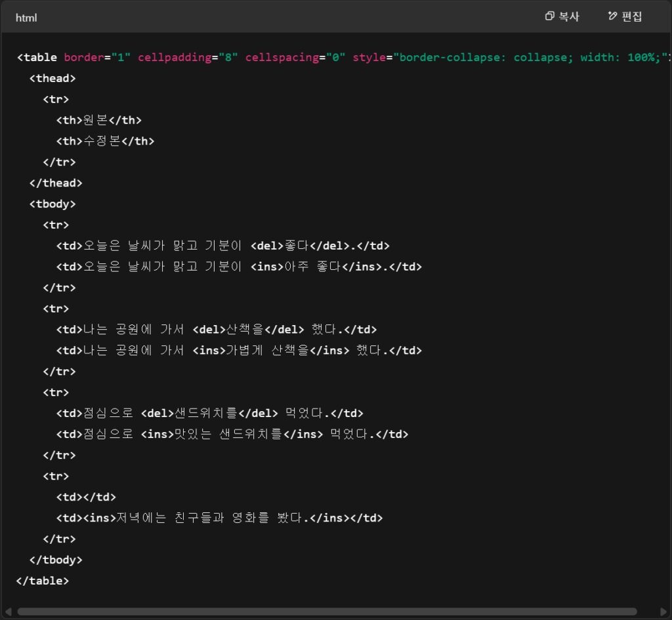Click the 복사 button label
This screenshot has width=672, height=620.
[x=569, y=16]
